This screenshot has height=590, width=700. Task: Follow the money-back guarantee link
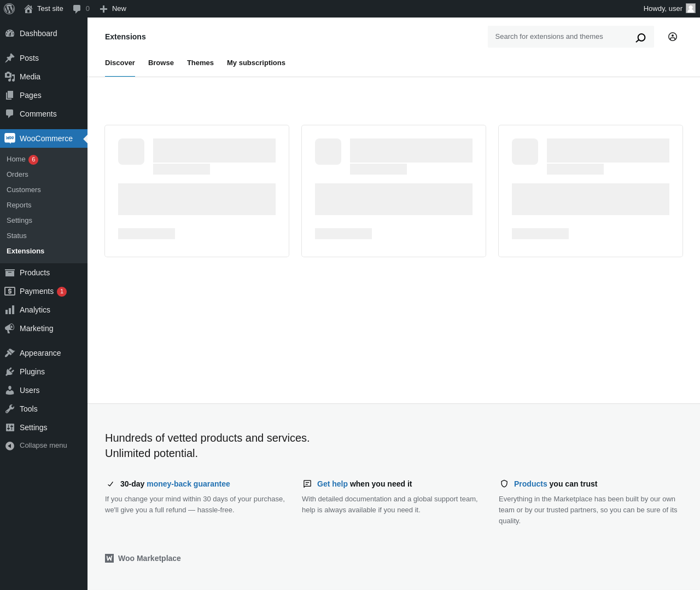pos(188,484)
